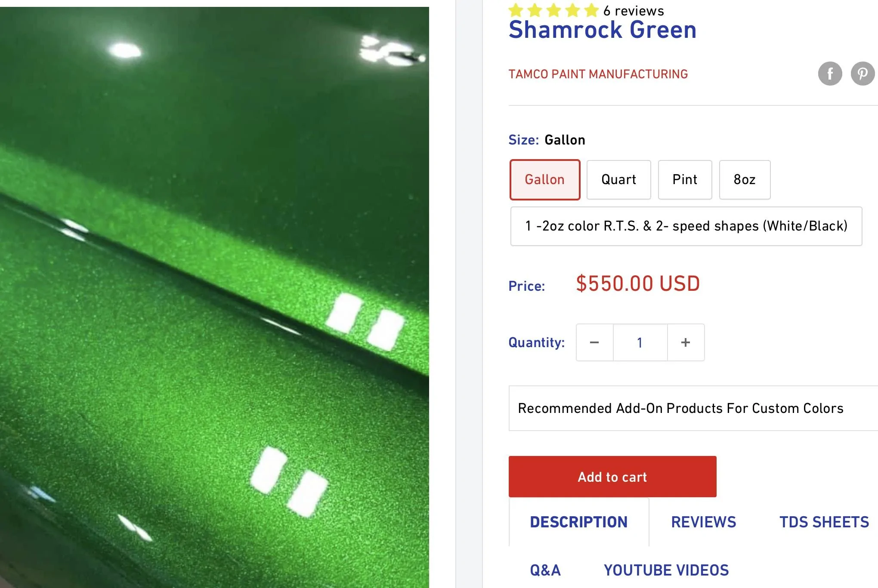The image size is (878, 588).
Task: Increase quantity with plus icon
Action: point(686,342)
